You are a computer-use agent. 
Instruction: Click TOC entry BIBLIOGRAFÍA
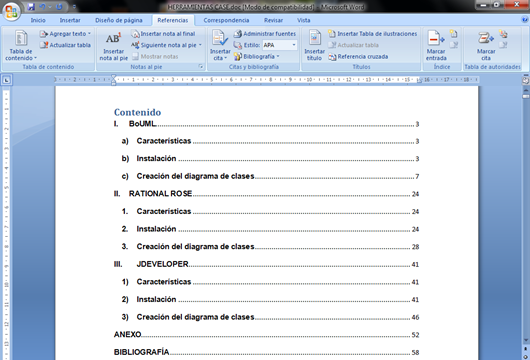click(x=266, y=352)
